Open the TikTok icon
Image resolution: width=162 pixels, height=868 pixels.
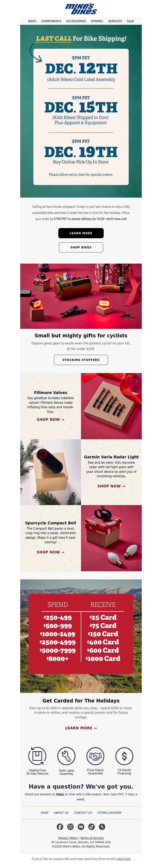coord(91,827)
